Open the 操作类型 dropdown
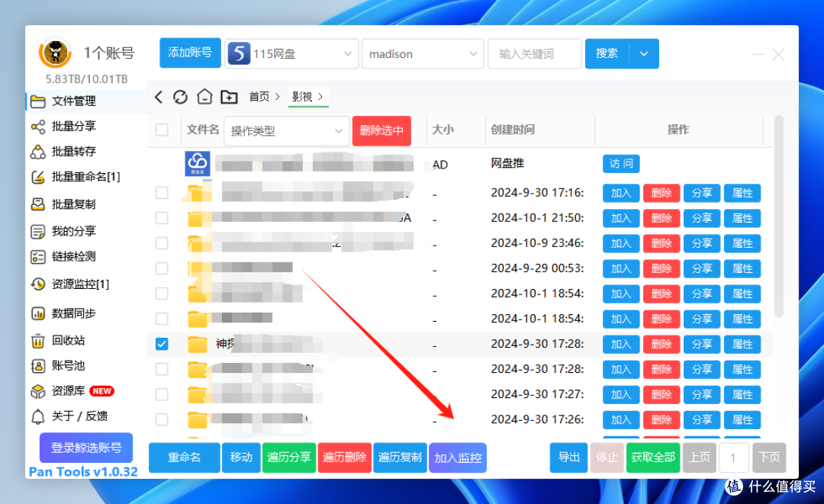The image size is (824, 504). [286, 130]
